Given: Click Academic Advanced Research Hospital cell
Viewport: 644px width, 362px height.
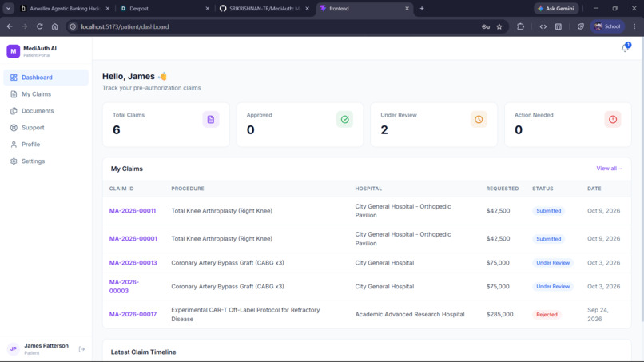Looking at the screenshot, I should pyautogui.click(x=409, y=314).
